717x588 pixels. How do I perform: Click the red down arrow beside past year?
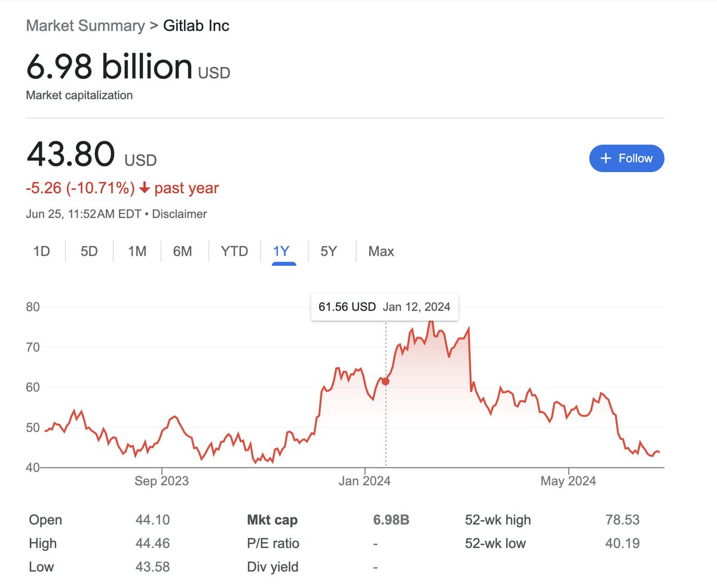coord(144,188)
